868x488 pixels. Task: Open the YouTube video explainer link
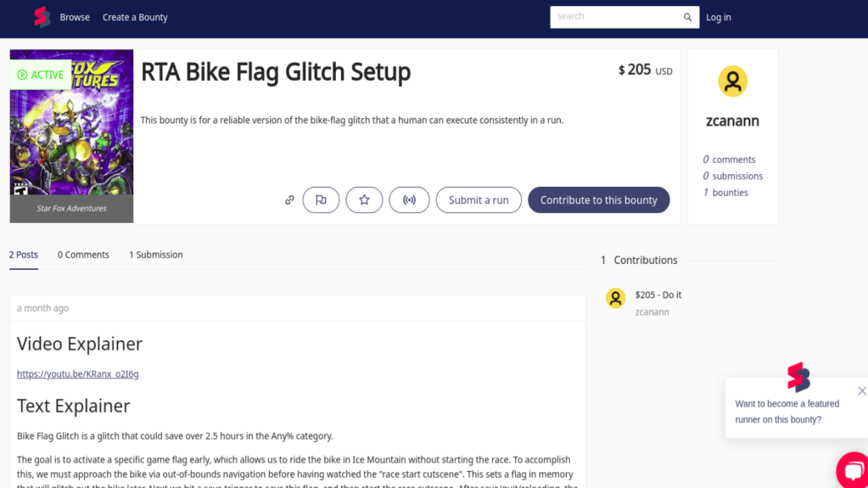77,374
